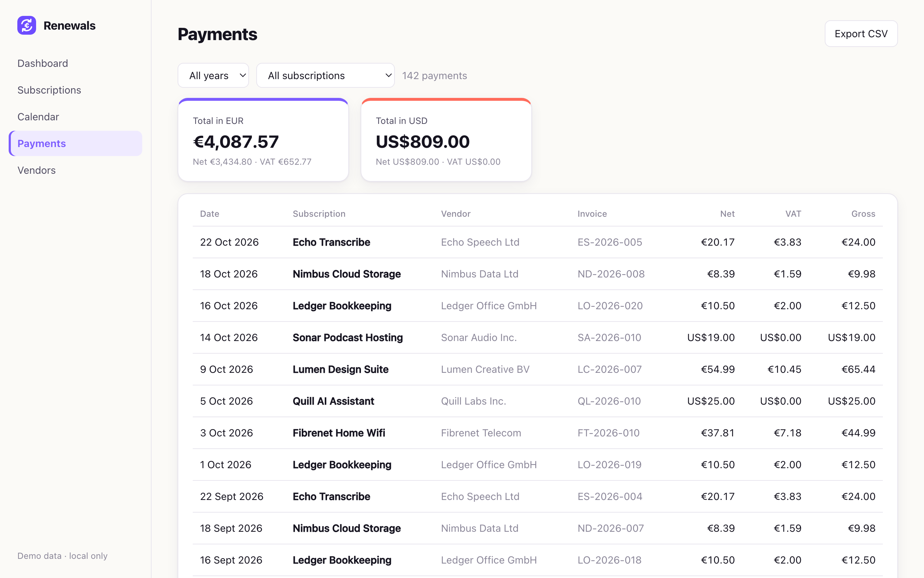Viewport: 924px width, 578px height.
Task: Click the Net column header
Action: 727,214
